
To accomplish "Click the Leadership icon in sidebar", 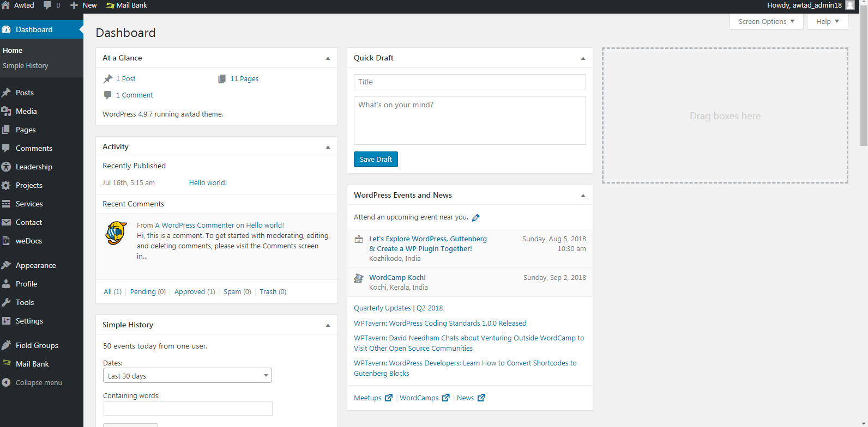I will click(x=6, y=167).
